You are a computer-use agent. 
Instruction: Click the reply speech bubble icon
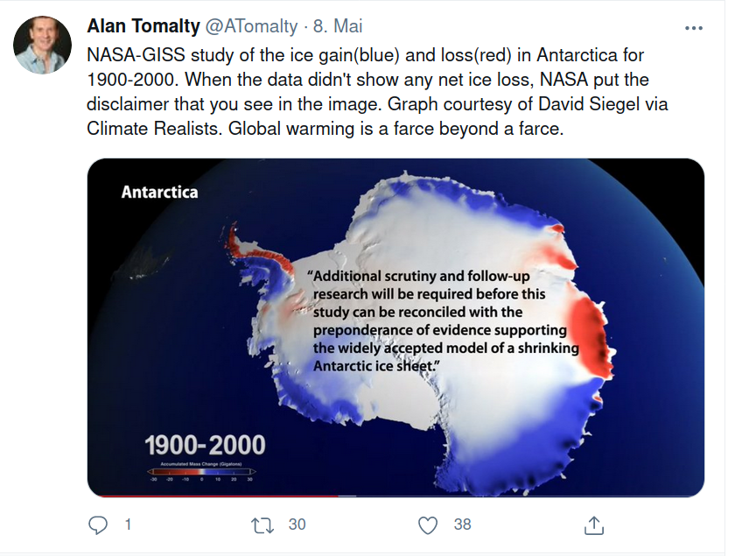tap(98, 525)
